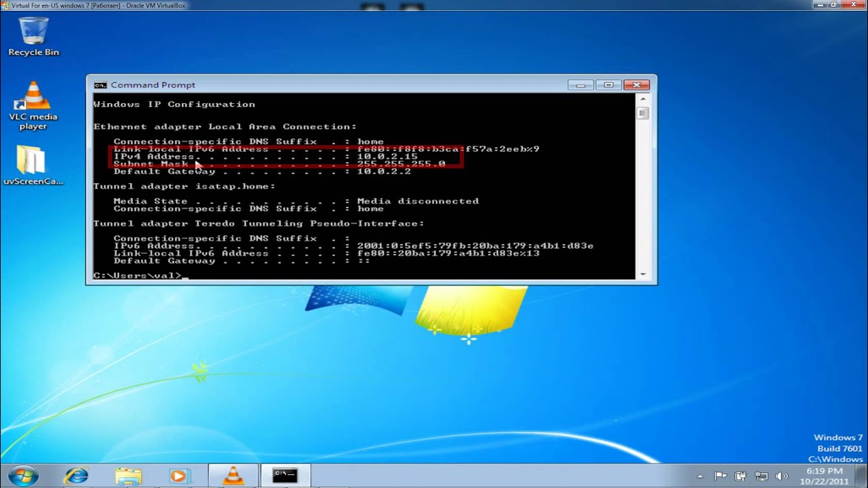The width and height of the screenshot is (868, 488).
Task: Select the Command Prompt taskbar button
Action: coord(285,476)
